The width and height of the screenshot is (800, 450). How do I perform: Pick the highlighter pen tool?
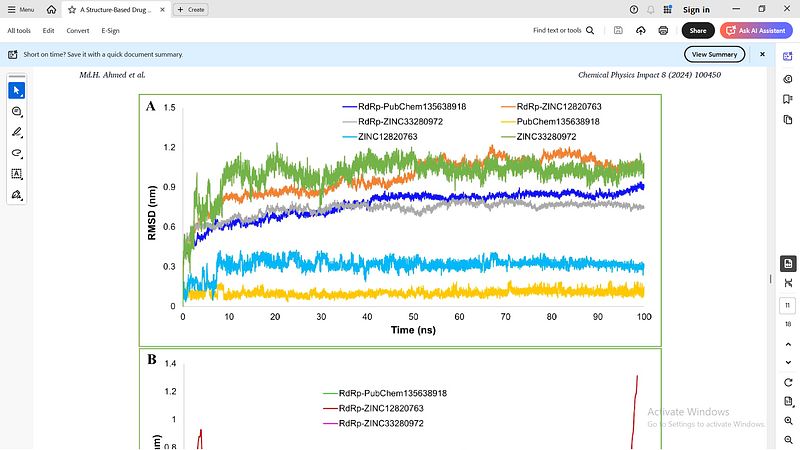pos(17,132)
